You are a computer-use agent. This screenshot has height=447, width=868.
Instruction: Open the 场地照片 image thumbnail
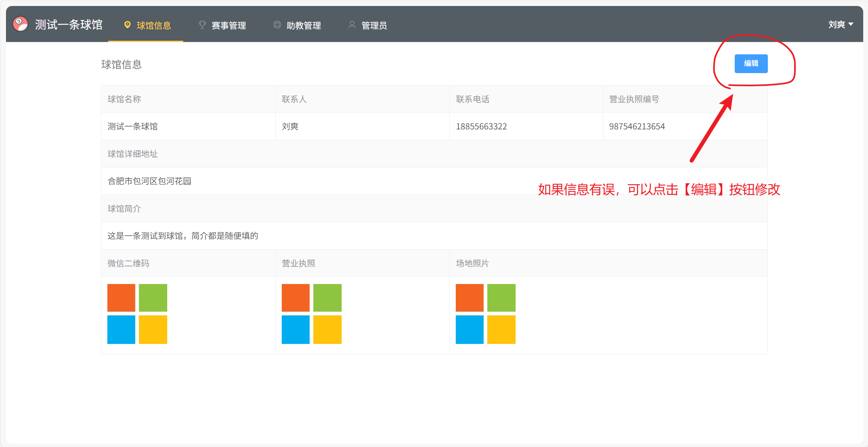486,314
